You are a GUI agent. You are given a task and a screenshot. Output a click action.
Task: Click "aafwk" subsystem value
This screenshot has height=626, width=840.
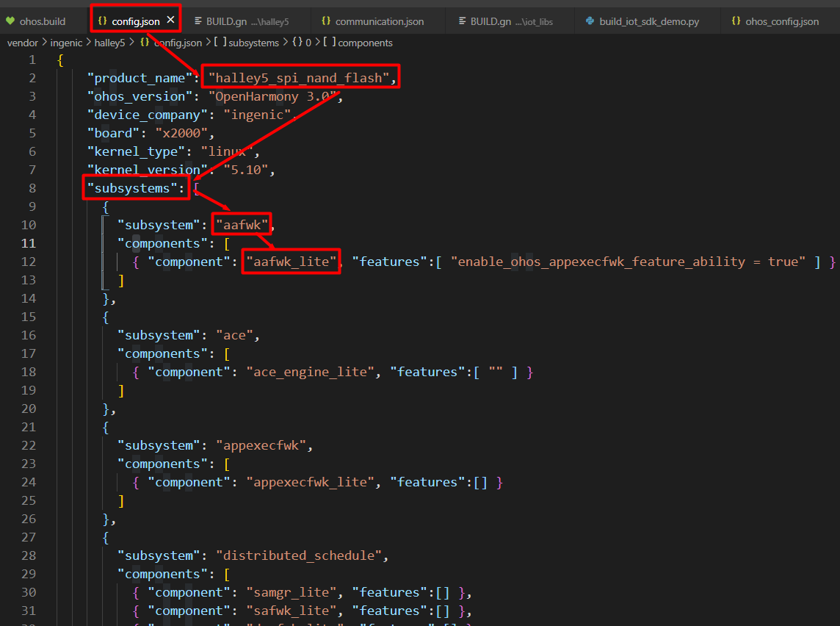point(242,225)
